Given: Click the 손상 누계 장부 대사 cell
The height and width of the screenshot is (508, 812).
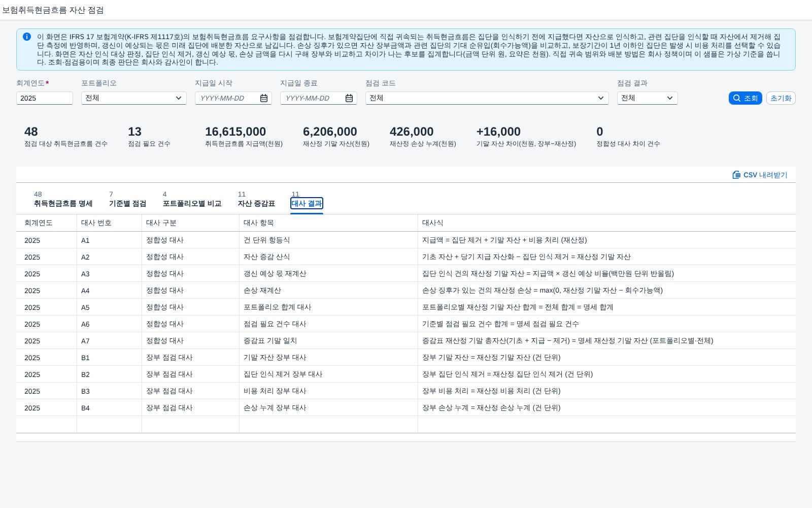Looking at the screenshot, I should 329,408.
